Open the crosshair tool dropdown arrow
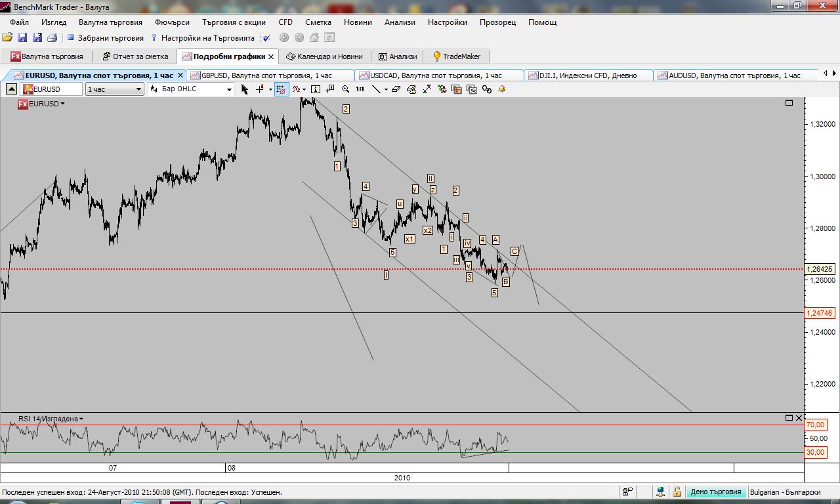Viewport: 840px width, 504px height. (270, 89)
